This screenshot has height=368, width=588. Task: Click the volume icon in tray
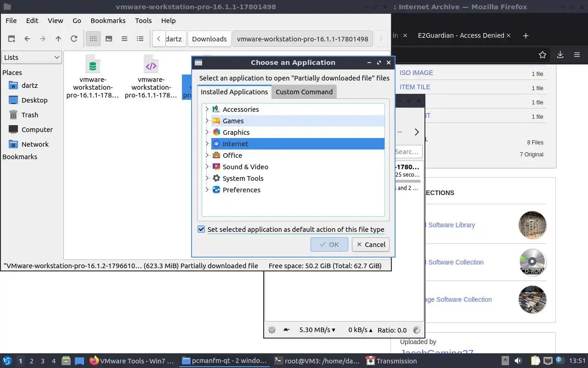pyautogui.click(x=518, y=361)
